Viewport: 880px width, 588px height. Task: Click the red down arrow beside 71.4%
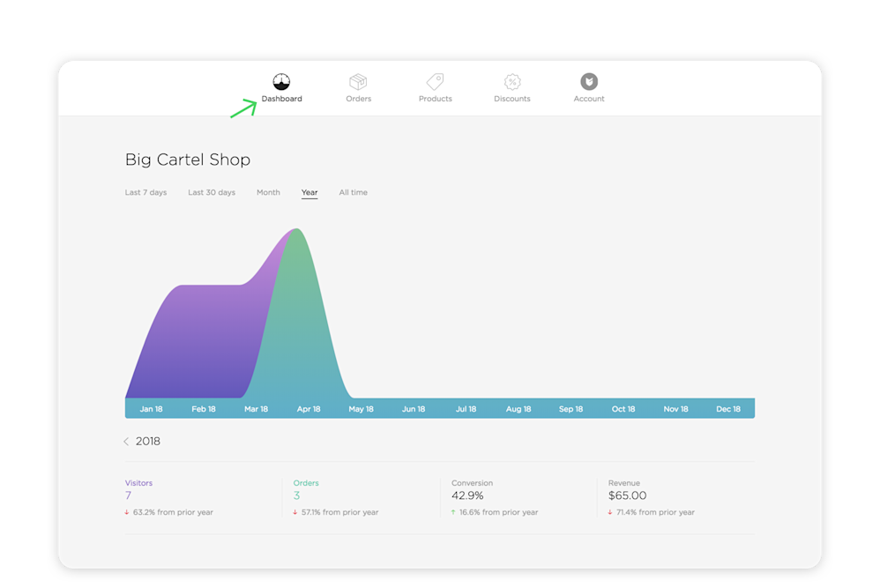[x=610, y=512]
